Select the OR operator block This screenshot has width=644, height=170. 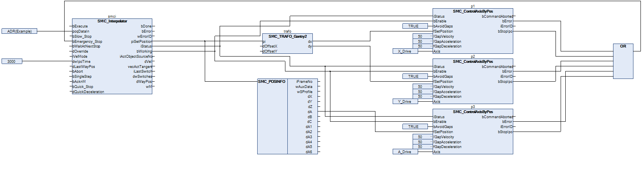(623, 61)
